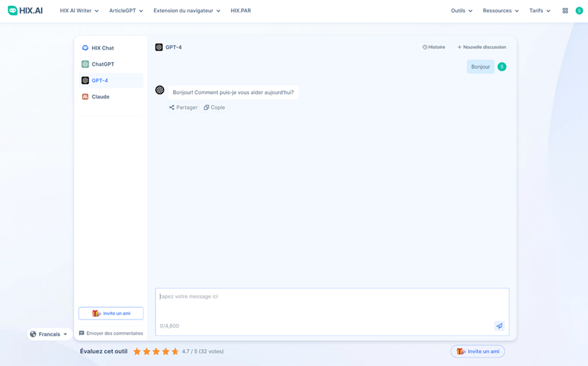This screenshot has width=588, height=366.
Task: Click the 0/4,800 character counter
Action: [x=170, y=326]
